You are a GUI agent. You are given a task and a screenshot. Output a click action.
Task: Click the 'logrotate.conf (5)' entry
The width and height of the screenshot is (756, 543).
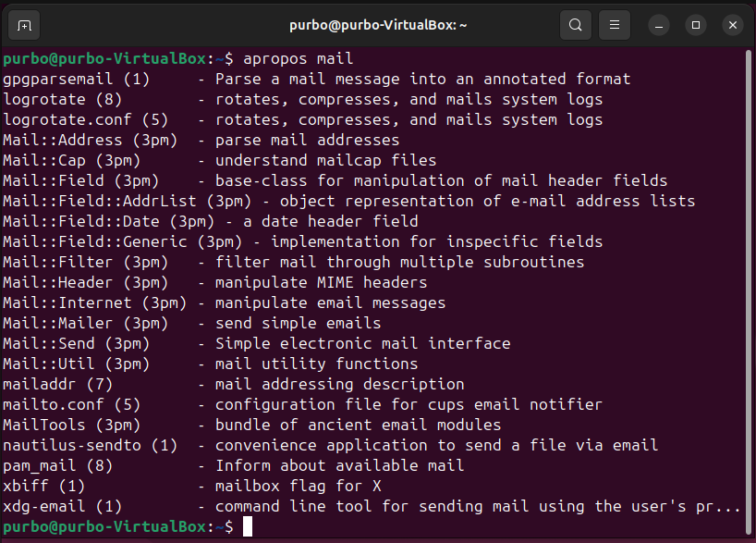[x=85, y=119]
